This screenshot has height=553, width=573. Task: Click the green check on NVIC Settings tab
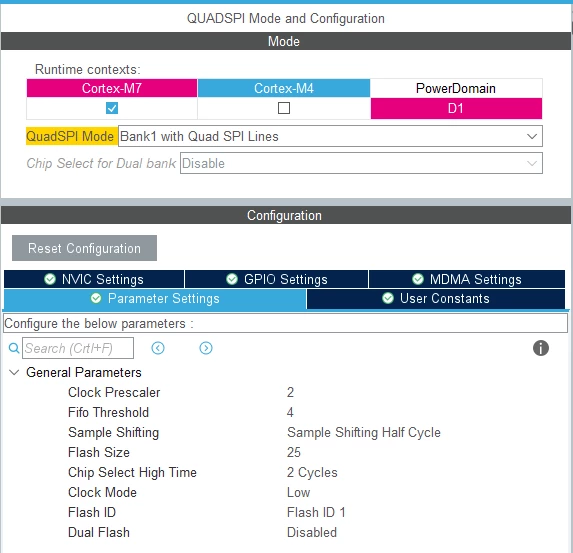pos(50,279)
